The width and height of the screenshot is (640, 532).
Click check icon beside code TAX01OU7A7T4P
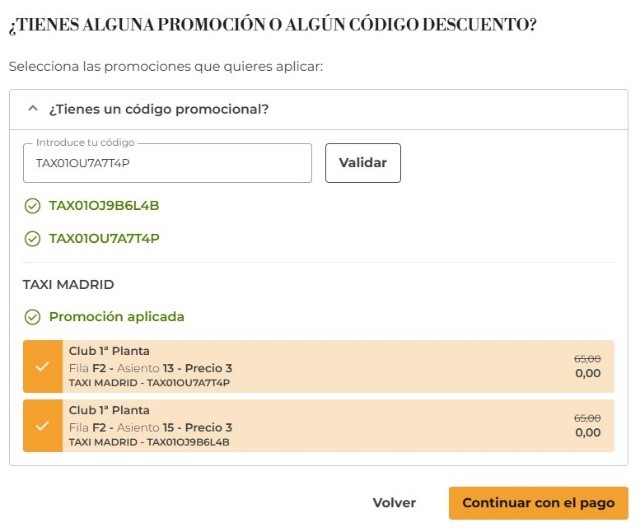(x=32, y=238)
